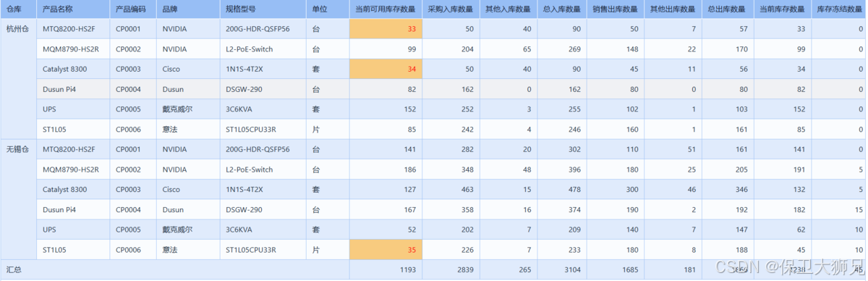868x281 pixels.
Task: Click the 186 available stock cell
Action: pos(386,169)
